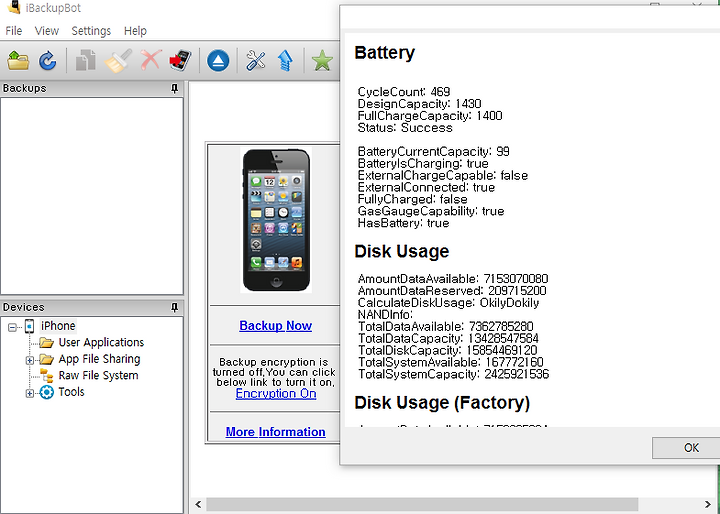Select User Applications tree item
The width and height of the screenshot is (720, 514).
[101, 342]
